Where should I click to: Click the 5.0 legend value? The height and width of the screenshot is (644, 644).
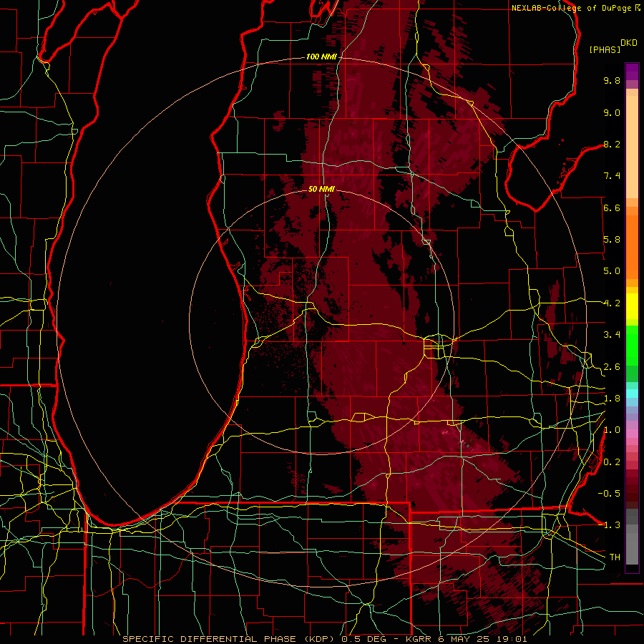[x=612, y=271]
